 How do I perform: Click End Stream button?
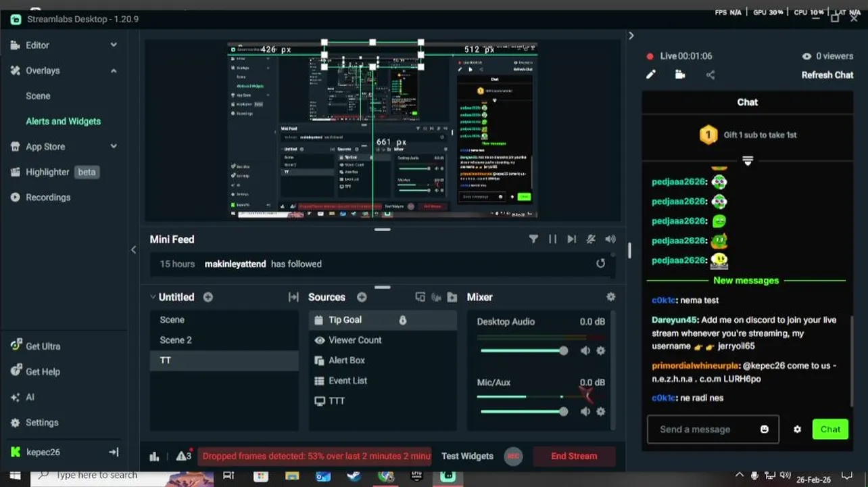coord(574,456)
